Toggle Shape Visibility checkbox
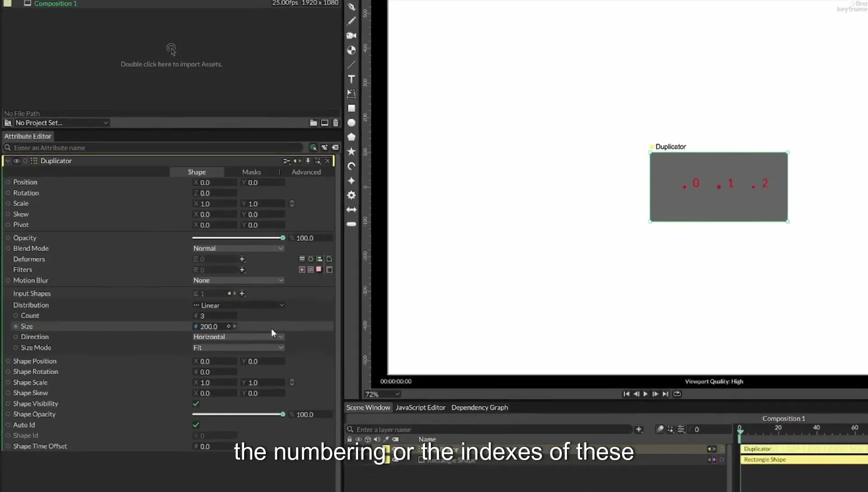Viewport: 868px width, 492px height. [196, 403]
